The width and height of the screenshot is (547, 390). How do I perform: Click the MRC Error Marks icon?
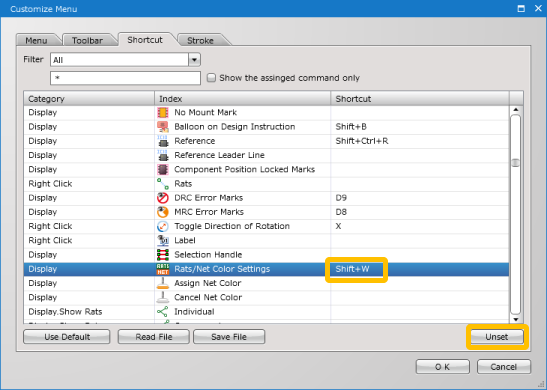[x=163, y=212]
